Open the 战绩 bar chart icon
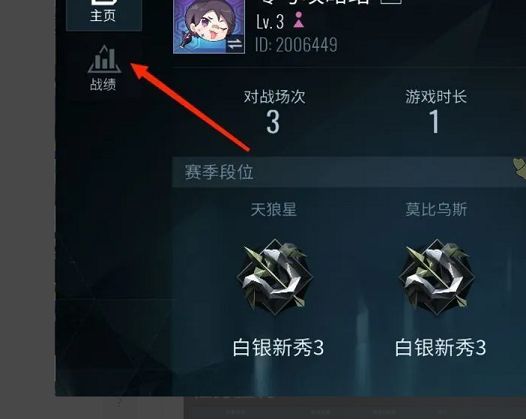Image resolution: width=526 pixels, height=419 pixels. [x=104, y=59]
